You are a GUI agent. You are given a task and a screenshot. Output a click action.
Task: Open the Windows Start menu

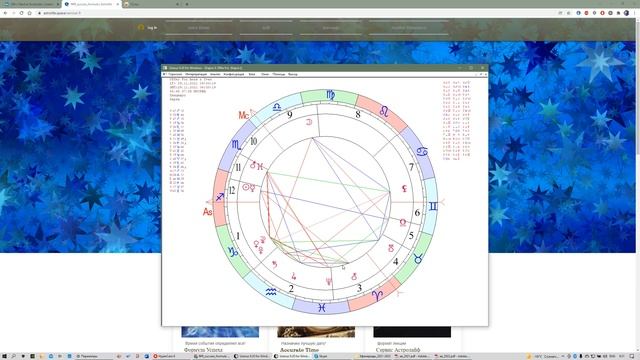pyautogui.click(x=4, y=356)
